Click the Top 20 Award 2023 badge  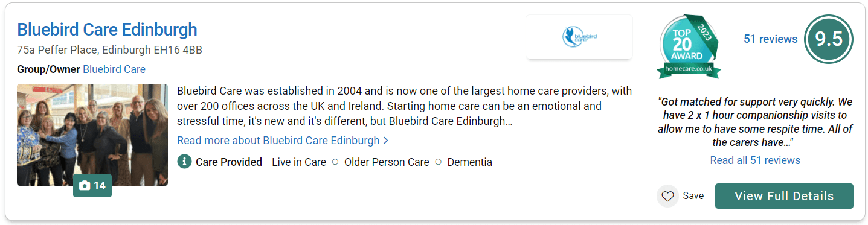click(690, 46)
